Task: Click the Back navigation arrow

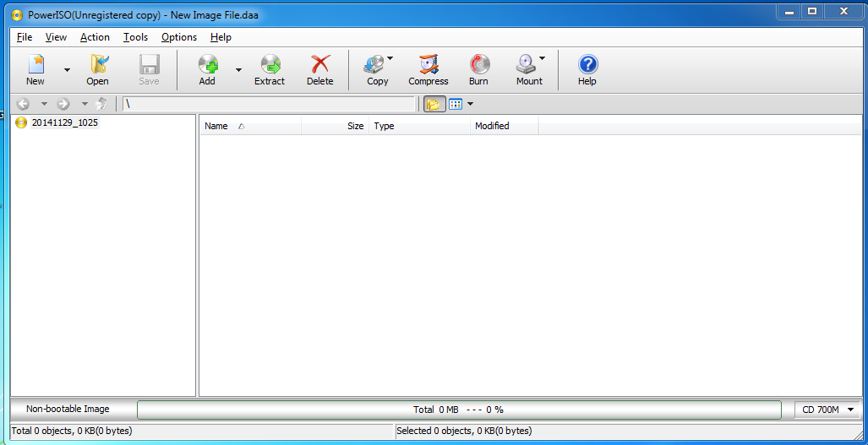Action: [23, 104]
